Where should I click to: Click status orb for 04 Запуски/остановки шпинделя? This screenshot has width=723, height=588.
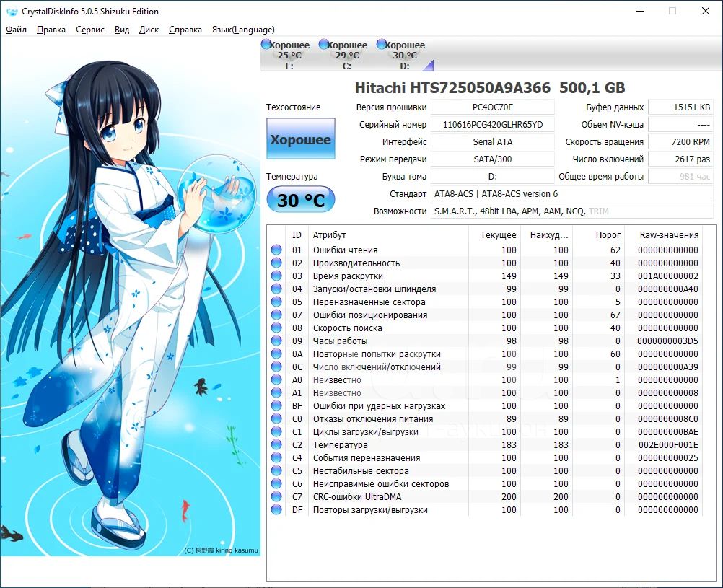pyautogui.click(x=276, y=289)
